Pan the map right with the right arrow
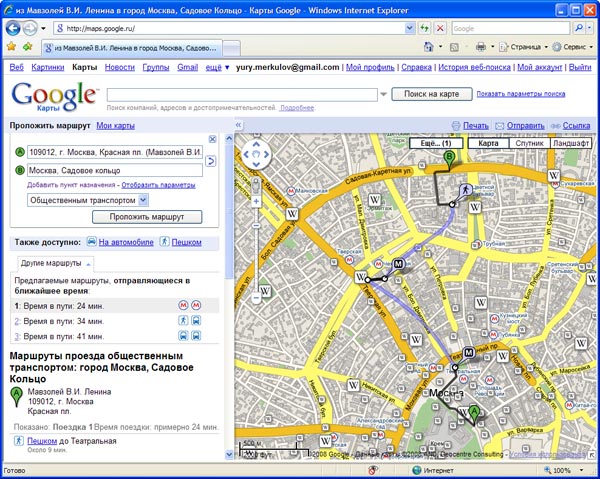 [266, 154]
